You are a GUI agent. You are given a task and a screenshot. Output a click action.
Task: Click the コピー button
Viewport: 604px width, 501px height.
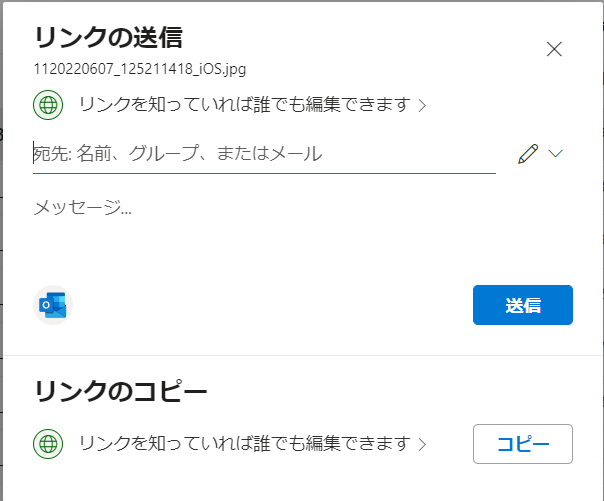pyautogui.click(x=523, y=444)
